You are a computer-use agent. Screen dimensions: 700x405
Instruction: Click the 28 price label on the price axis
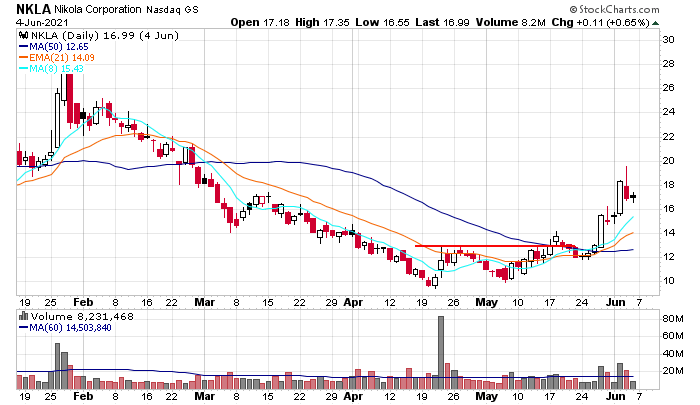pos(668,64)
